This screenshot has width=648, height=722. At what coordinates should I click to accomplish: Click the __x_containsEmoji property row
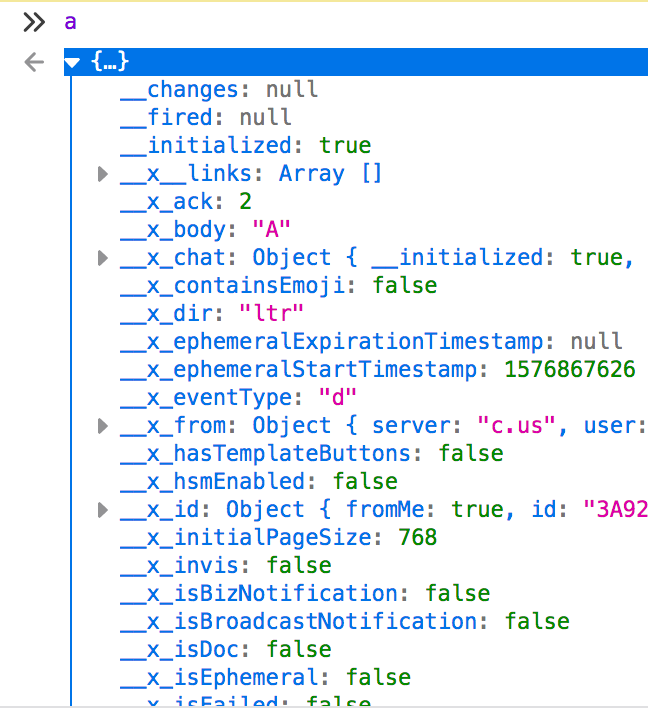277,286
